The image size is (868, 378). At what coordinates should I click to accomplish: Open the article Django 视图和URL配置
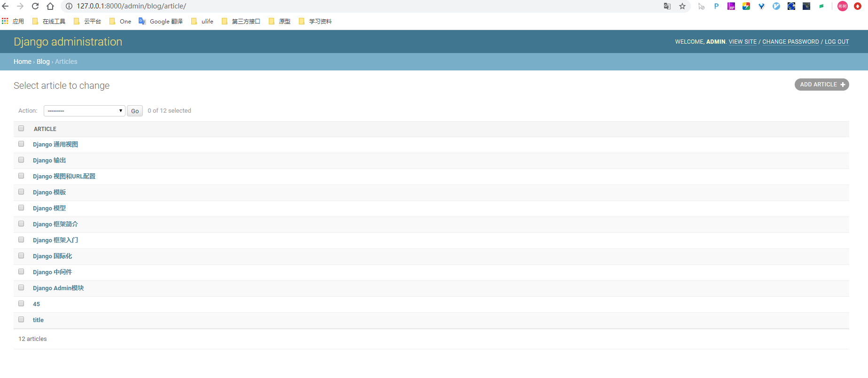coord(64,177)
